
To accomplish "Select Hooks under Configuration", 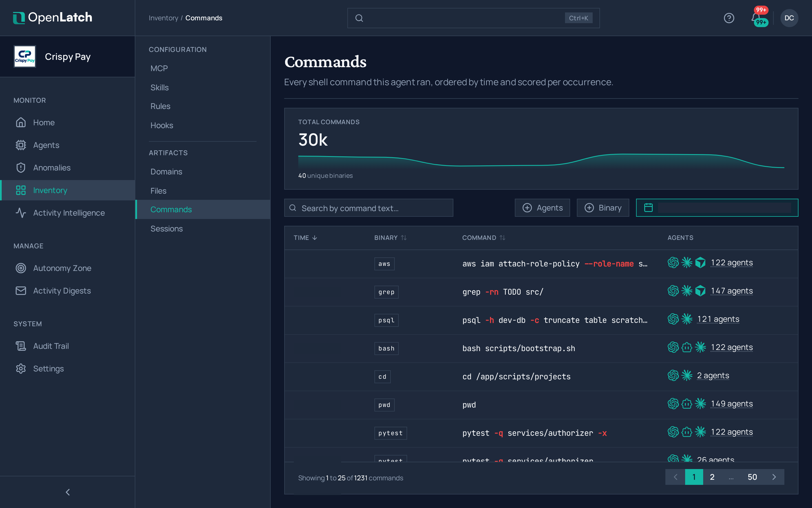I will pos(203,125).
